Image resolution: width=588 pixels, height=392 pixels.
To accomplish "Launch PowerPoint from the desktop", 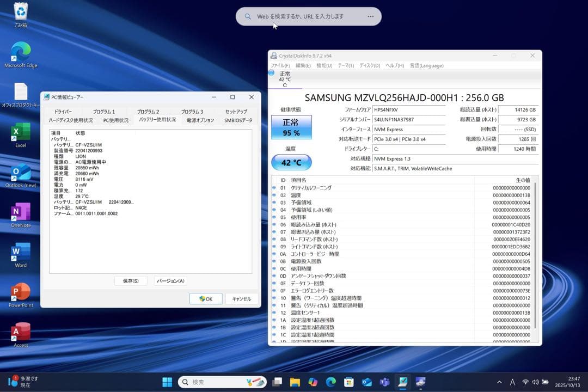I will coord(21,295).
